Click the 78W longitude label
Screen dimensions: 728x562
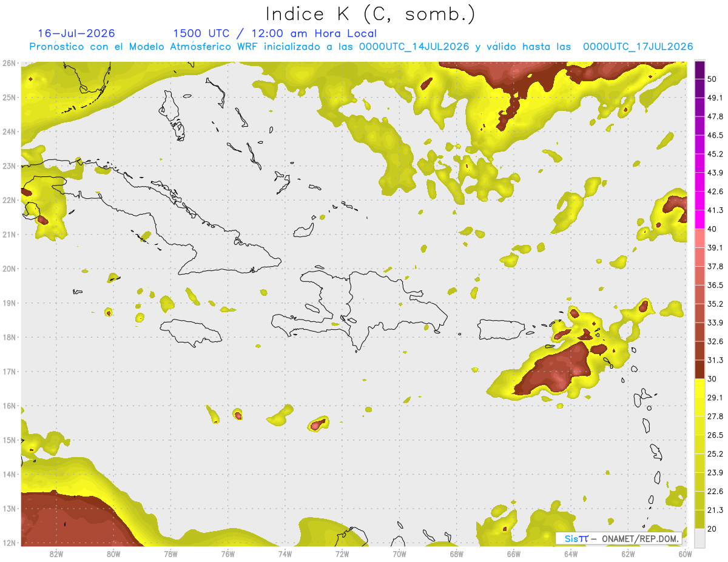pos(170,554)
